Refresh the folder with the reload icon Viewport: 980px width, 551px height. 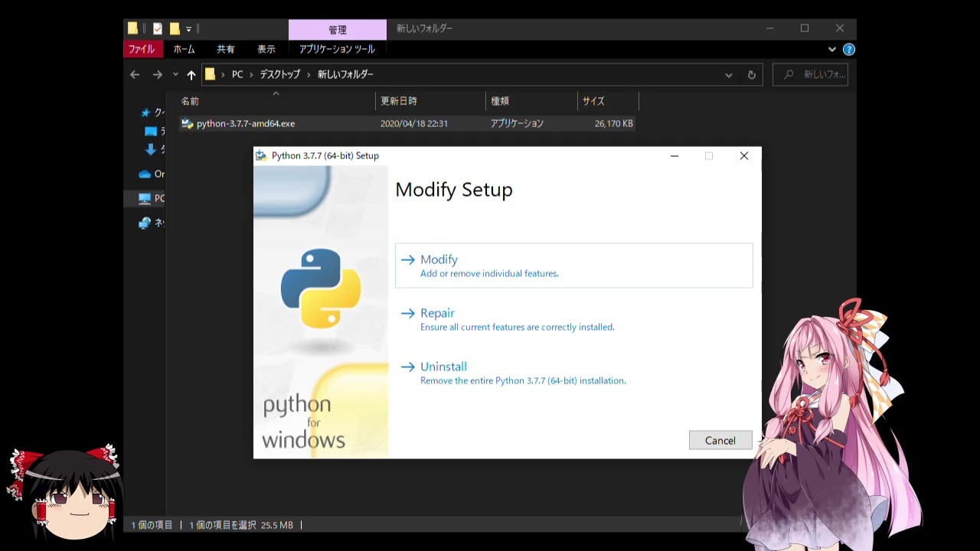pos(752,74)
